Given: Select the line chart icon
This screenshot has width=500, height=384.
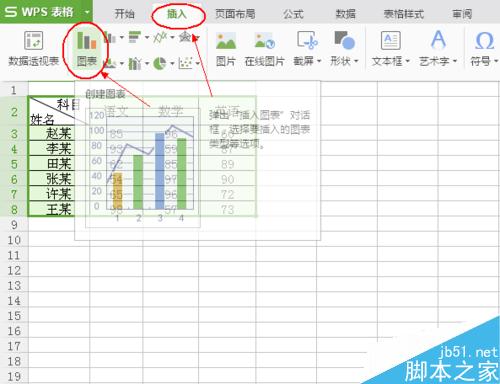Looking at the screenshot, I should click(x=160, y=37).
